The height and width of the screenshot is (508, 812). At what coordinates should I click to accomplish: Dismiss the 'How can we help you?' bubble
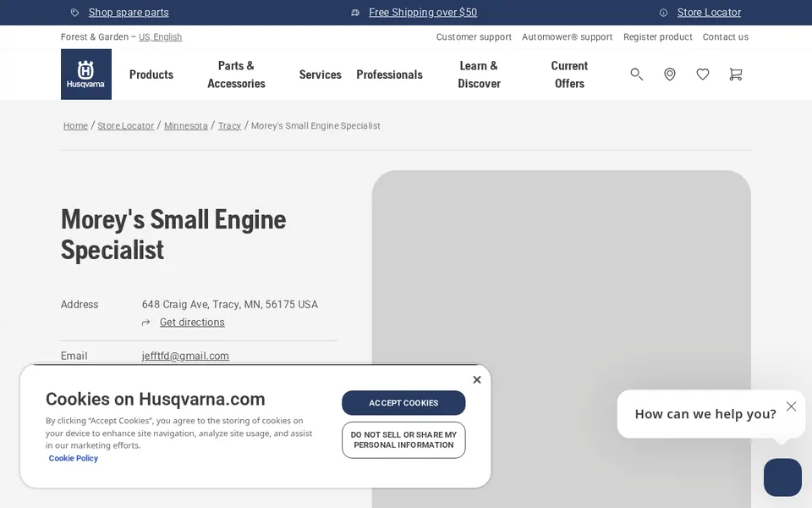click(x=791, y=406)
